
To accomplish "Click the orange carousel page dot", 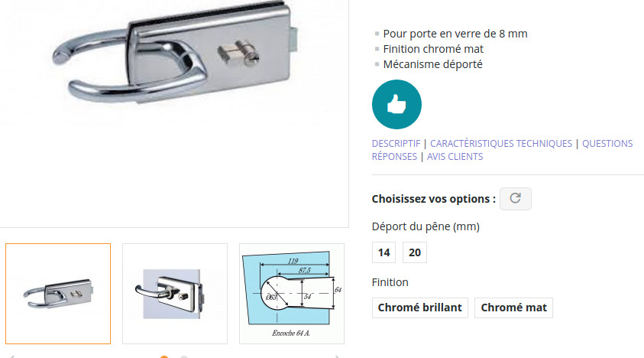I will [x=164, y=356].
